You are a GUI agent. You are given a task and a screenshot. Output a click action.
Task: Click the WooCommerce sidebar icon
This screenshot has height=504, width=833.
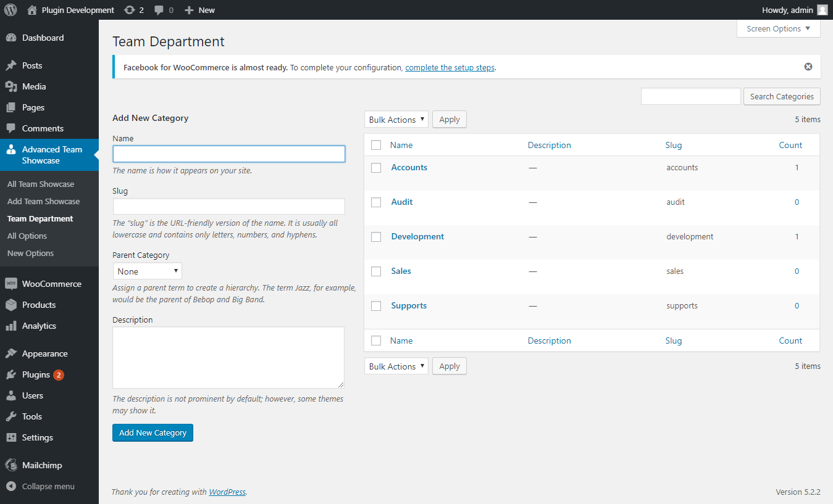(11, 284)
